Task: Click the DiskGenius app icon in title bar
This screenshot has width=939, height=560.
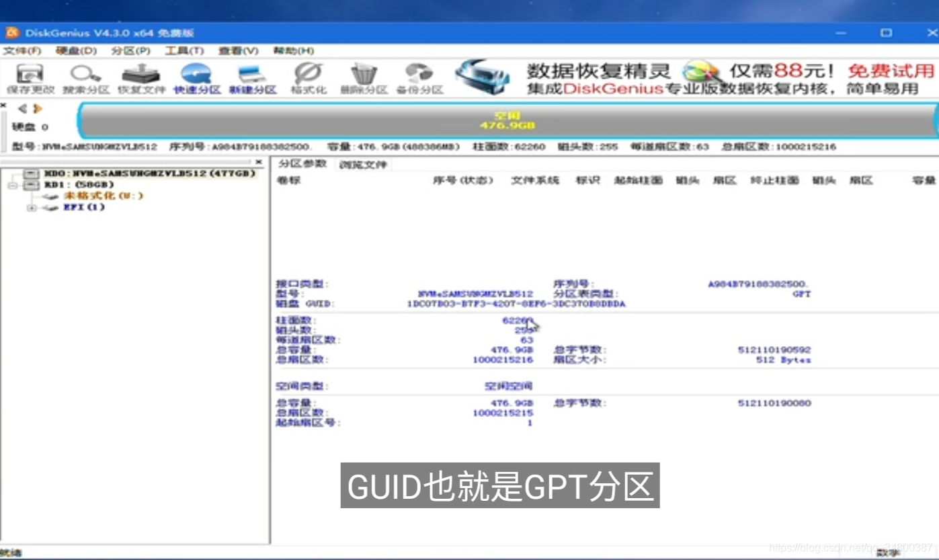Action: click(x=11, y=32)
